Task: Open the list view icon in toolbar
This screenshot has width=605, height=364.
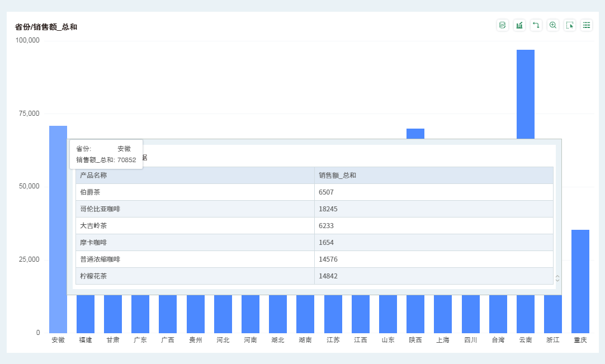Action: point(587,25)
